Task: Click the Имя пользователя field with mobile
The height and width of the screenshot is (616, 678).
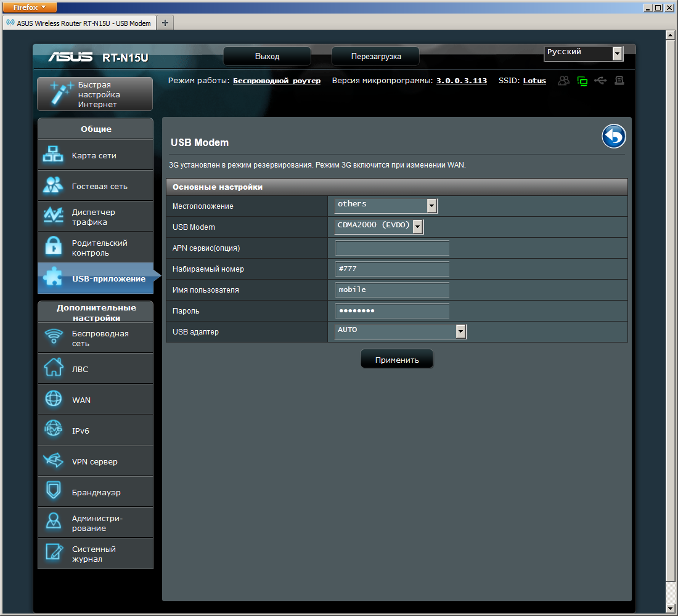Action: click(392, 290)
